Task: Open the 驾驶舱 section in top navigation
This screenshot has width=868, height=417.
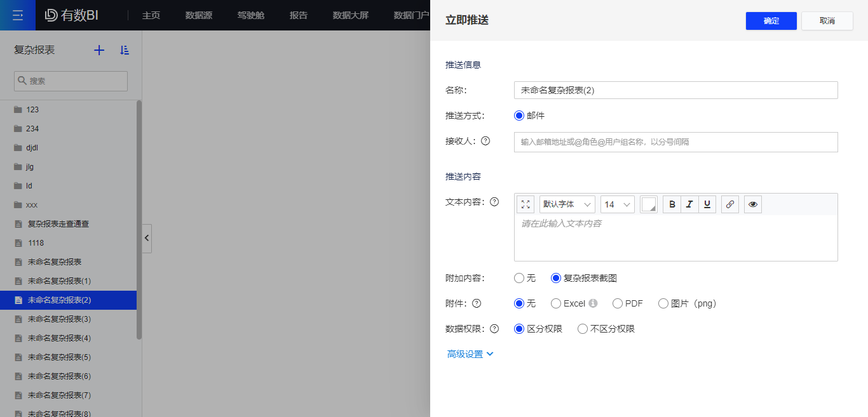Action: pyautogui.click(x=250, y=15)
